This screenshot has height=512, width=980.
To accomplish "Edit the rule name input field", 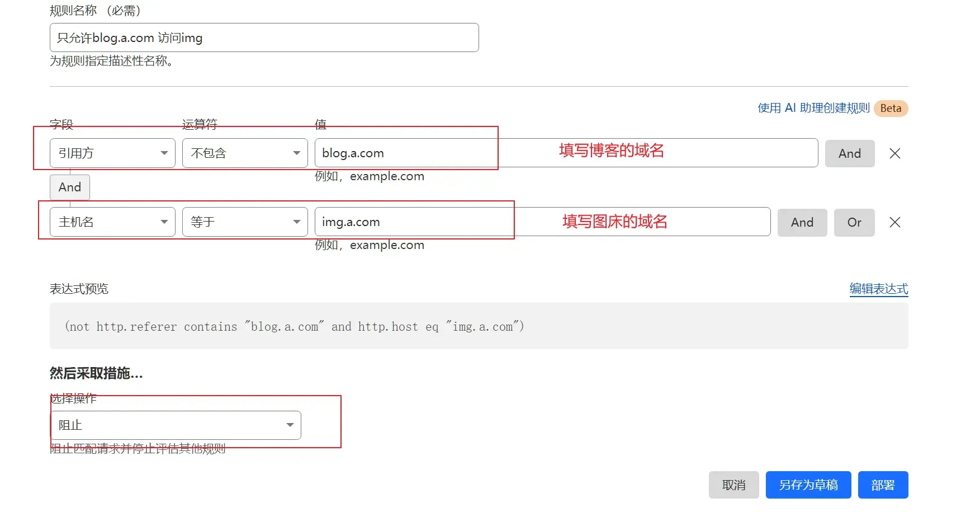I will point(264,37).
